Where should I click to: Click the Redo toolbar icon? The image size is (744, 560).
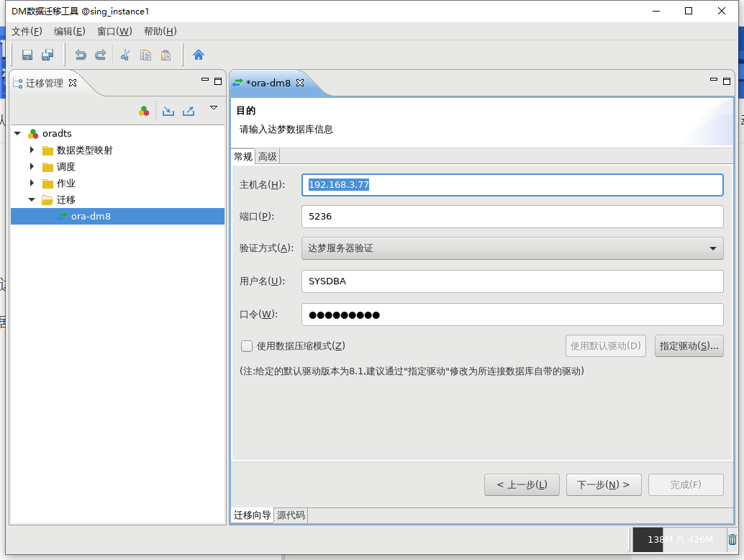[x=100, y=55]
